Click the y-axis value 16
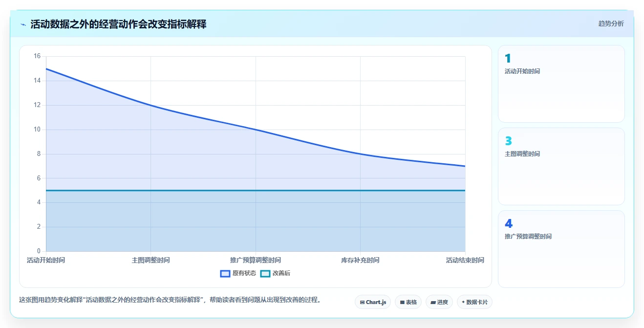Screen dimensions: 644x328 tap(37, 56)
